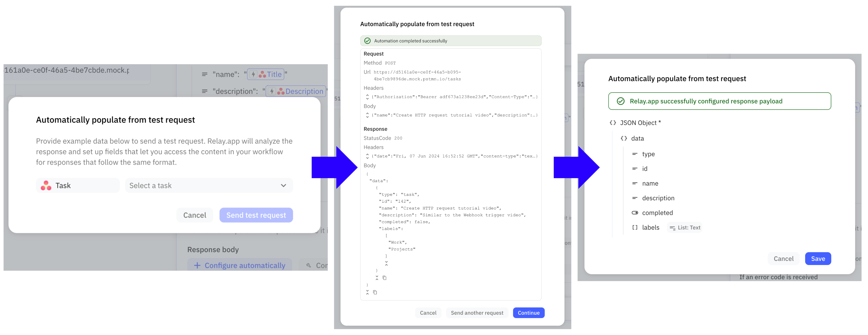The image size is (868, 335).
Task: Click the plus icon of Configure automatically
Action: 197,266
